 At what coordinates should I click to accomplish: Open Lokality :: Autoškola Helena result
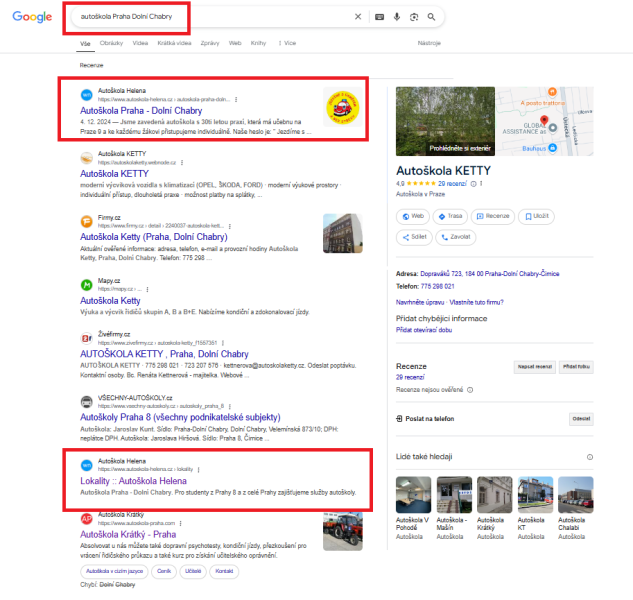coord(133,481)
